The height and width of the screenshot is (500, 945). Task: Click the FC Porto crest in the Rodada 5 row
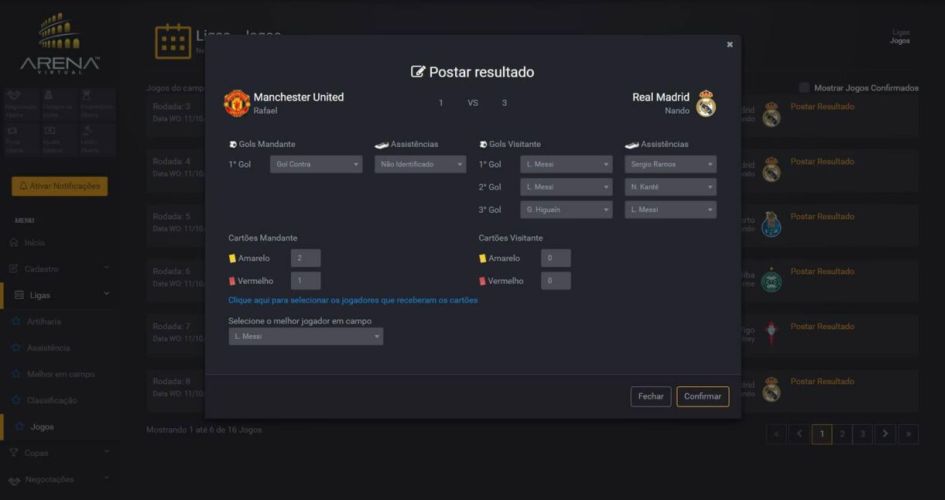[771, 224]
